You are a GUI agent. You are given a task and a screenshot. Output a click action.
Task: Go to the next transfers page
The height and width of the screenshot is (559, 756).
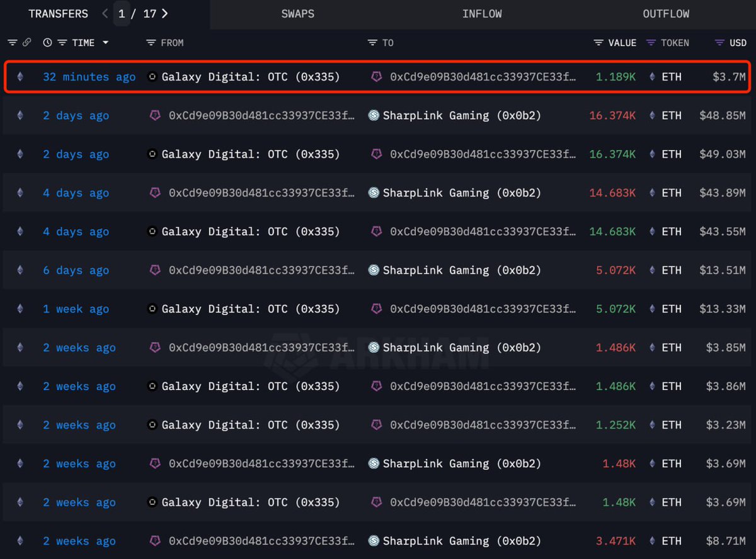coord(165,14)
